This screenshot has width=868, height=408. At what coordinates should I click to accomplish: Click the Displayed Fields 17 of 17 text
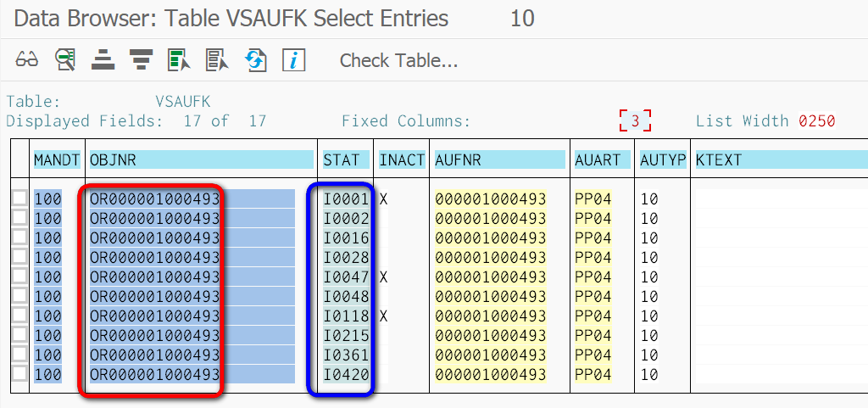click(x=136, y=120)
